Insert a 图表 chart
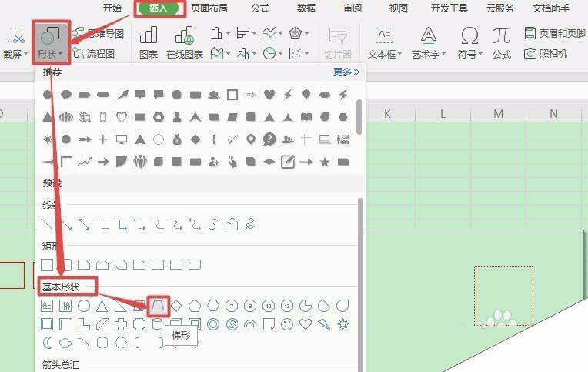Image resolution: width=588 pixels, height=372 pixels. tap(149, 42)
